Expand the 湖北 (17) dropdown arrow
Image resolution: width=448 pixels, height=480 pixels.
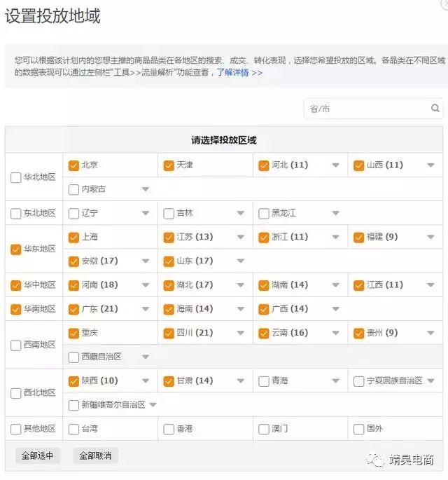(241, 285)
